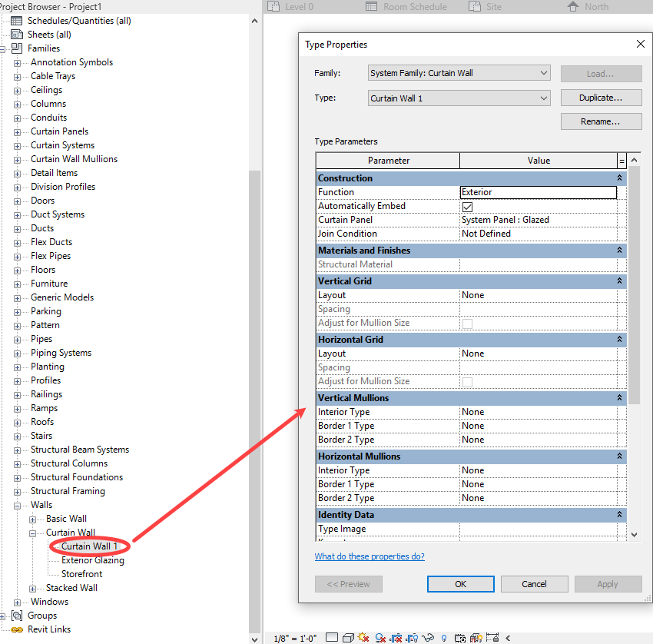Image resolution: width=653 pixels, height=644 pixels.
Task: Click the Cancel button
Action: click(x=535, y=584)
